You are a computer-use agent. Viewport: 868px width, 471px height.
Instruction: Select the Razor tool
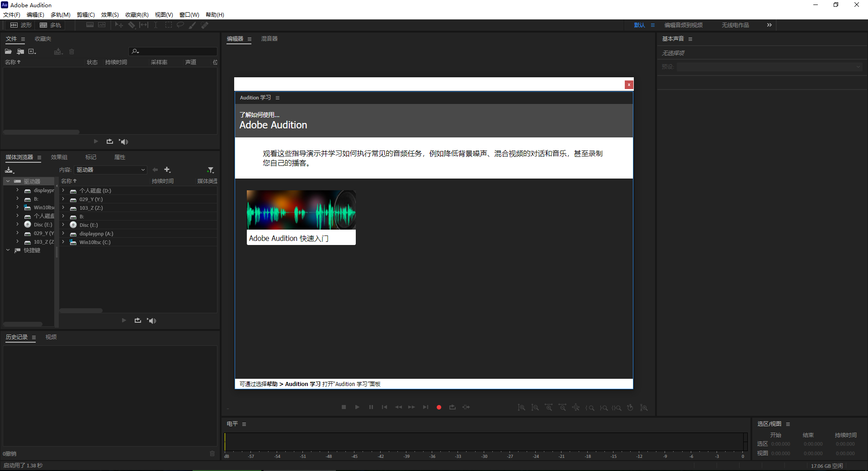point(132,25)
